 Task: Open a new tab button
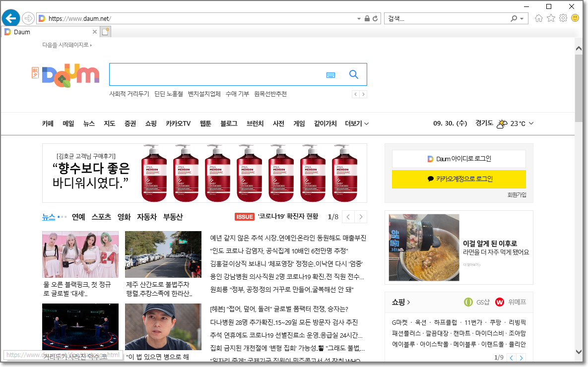pos(106,32)
